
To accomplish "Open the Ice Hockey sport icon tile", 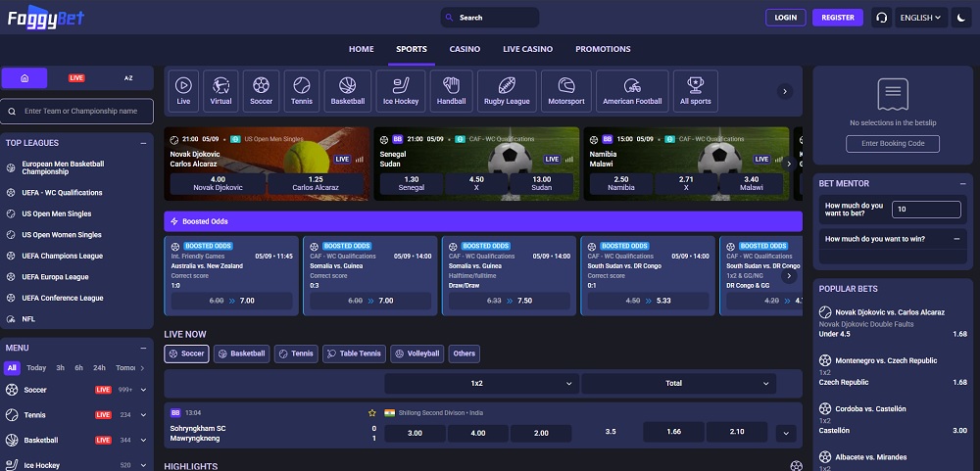I will pyautogui.click(x=400, y=89).
